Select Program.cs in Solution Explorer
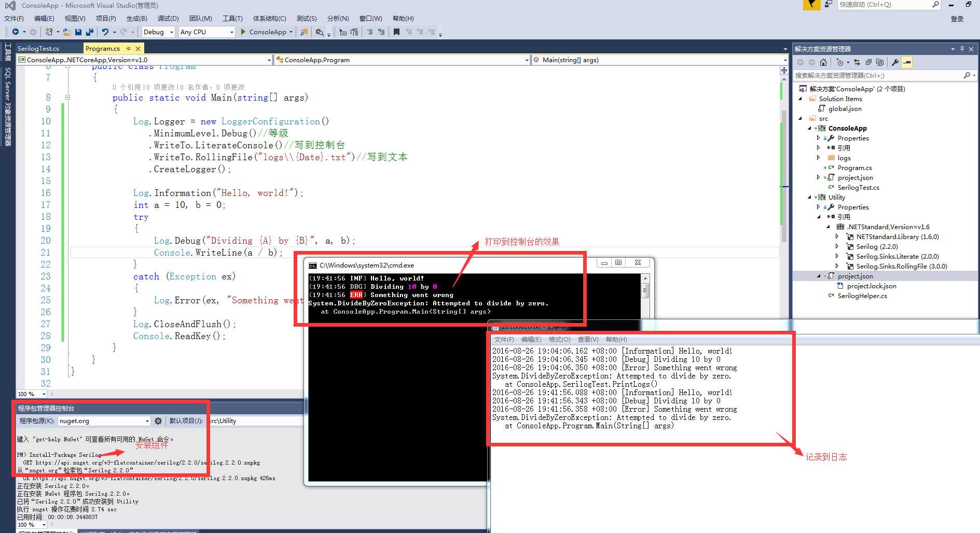 pyautogui.click(x=854, y=168)
